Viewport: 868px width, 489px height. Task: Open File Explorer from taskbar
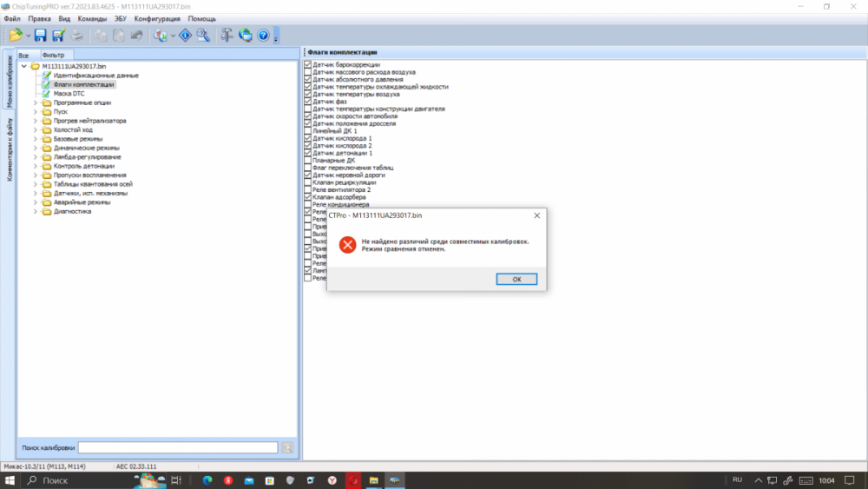pos(373,480)
